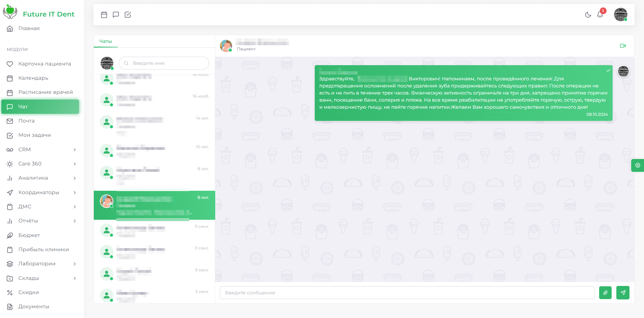644x318 pixels.
Task: Open the settings gear on right edge
Action: point(637,165)
